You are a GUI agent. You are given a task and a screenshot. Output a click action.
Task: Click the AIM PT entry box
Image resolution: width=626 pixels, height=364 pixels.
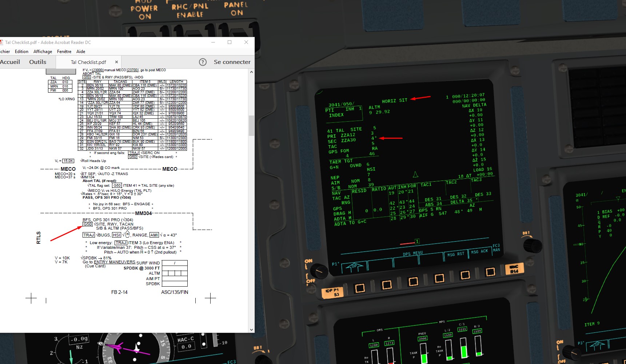pos(175,279)
